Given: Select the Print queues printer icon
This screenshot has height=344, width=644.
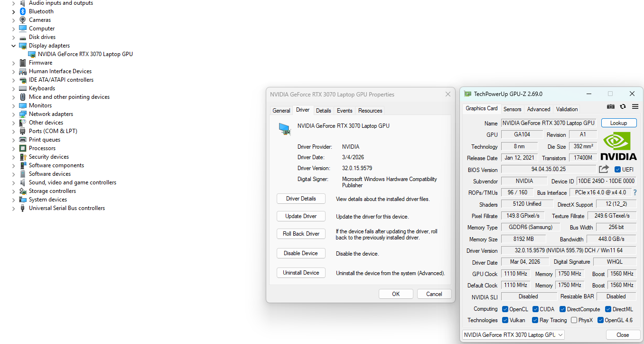Looking at the screenshot, I should point(22,140).
